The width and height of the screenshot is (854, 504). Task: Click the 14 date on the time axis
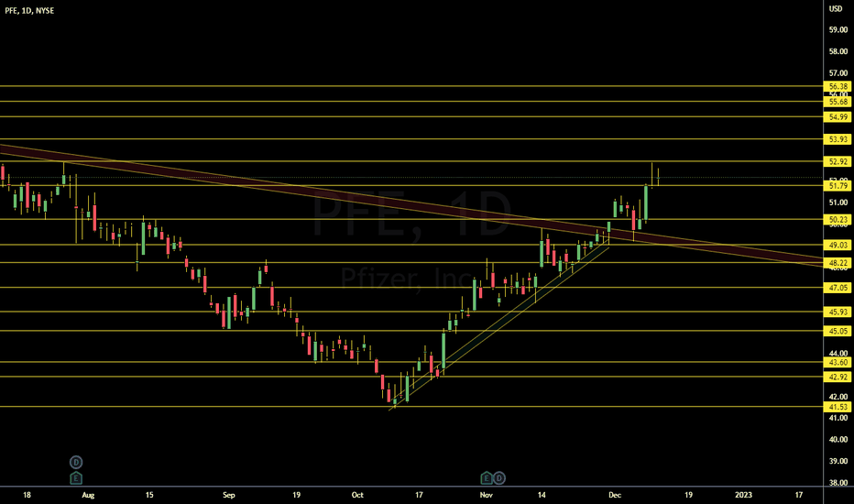pos(542,495)
